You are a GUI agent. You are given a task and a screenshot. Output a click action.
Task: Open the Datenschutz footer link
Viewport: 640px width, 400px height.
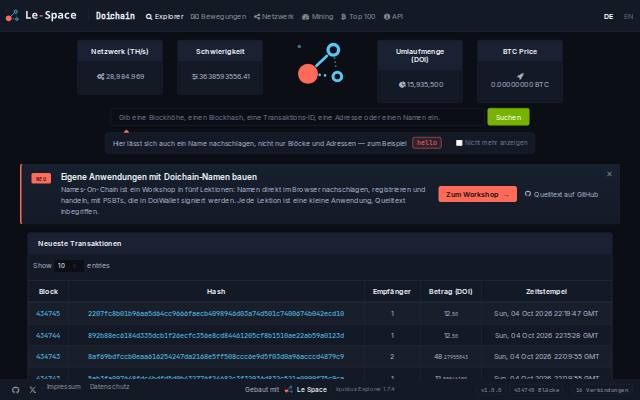tap(109, 387)
